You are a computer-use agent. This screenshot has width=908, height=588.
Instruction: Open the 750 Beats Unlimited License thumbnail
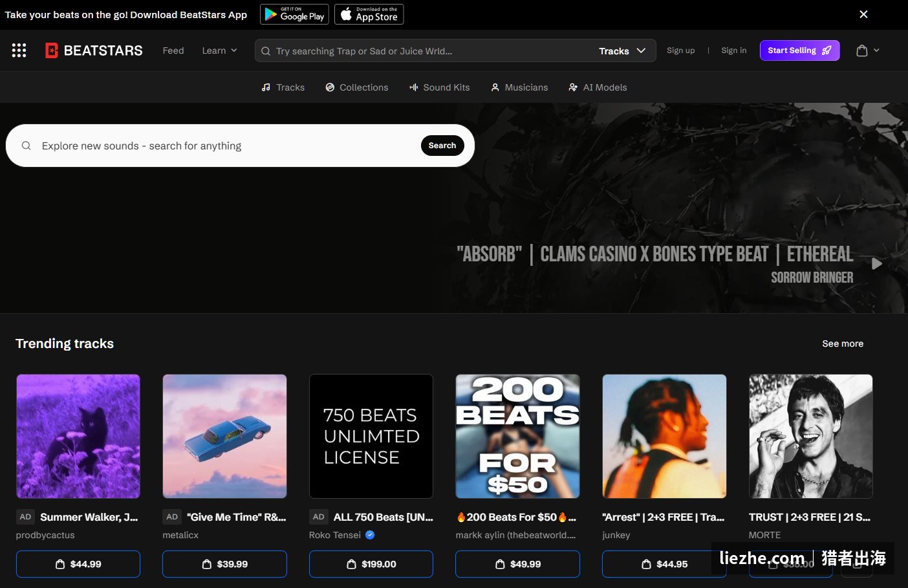[x=371, y=437]
